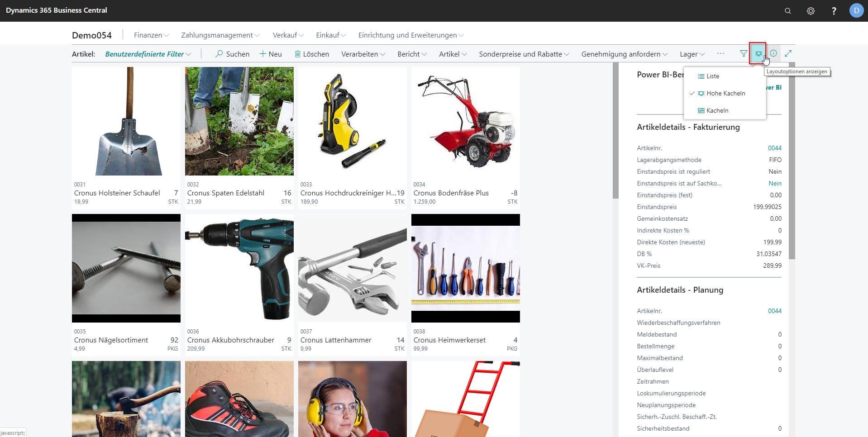Open the Cronus Lattenhammer tile image
The image size is (868, 437).
353,268
